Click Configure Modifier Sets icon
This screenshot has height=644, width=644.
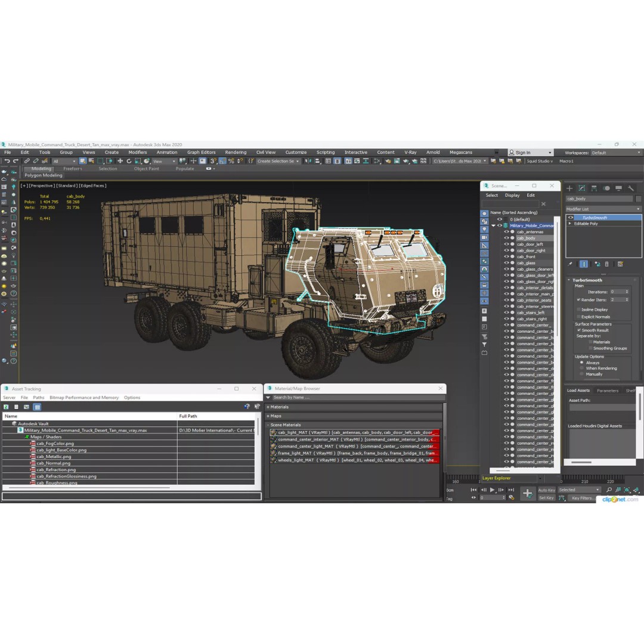620,264
